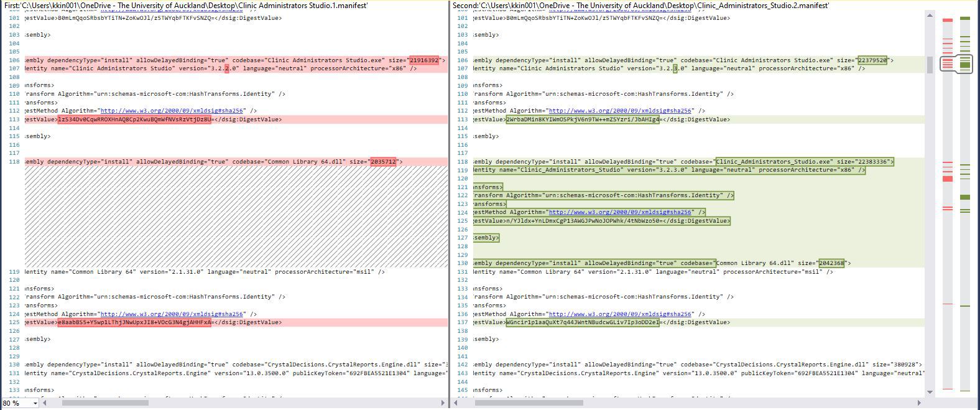This screenshot has height=410, width=980.
Task: Open xmldsig#sha256 link on left pane line 124
Action: pos(172,314)
